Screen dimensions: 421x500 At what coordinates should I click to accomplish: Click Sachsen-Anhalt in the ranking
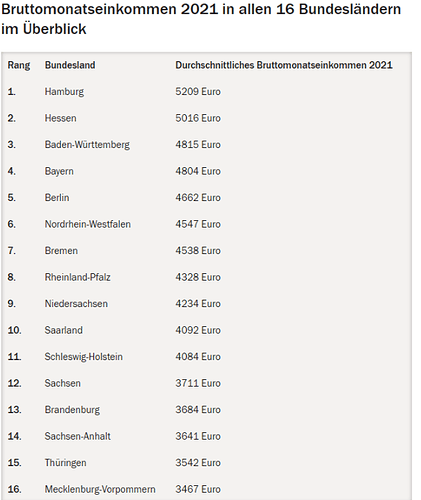point(78,436)
